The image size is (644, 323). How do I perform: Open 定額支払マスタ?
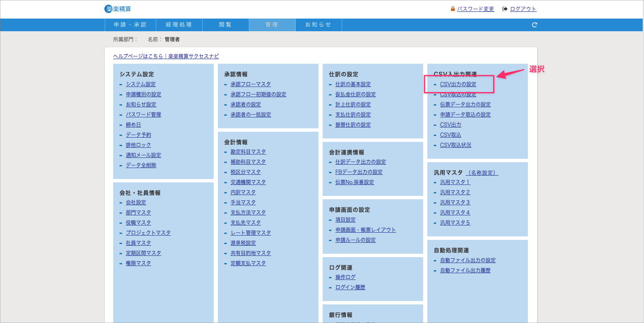[248, 263]
